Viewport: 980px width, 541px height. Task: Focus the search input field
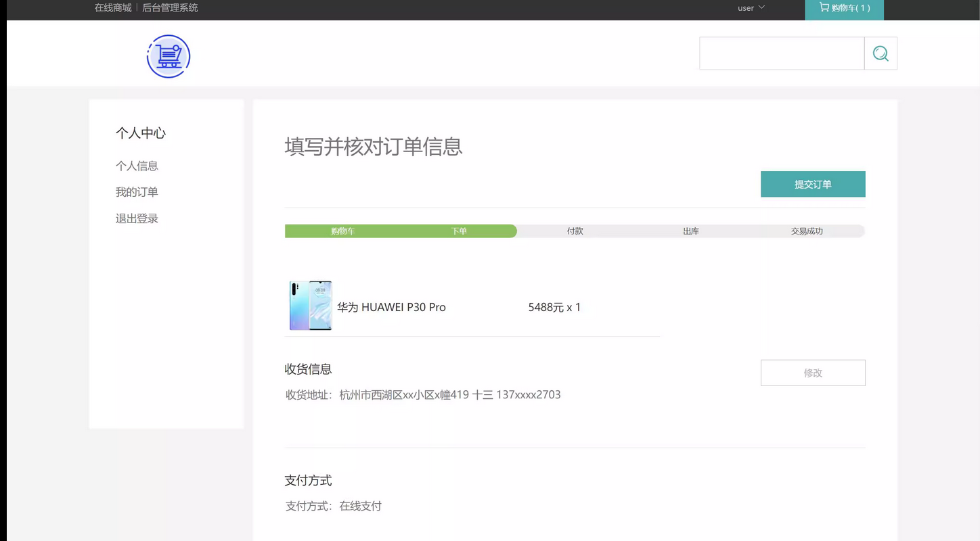[782, 53]
